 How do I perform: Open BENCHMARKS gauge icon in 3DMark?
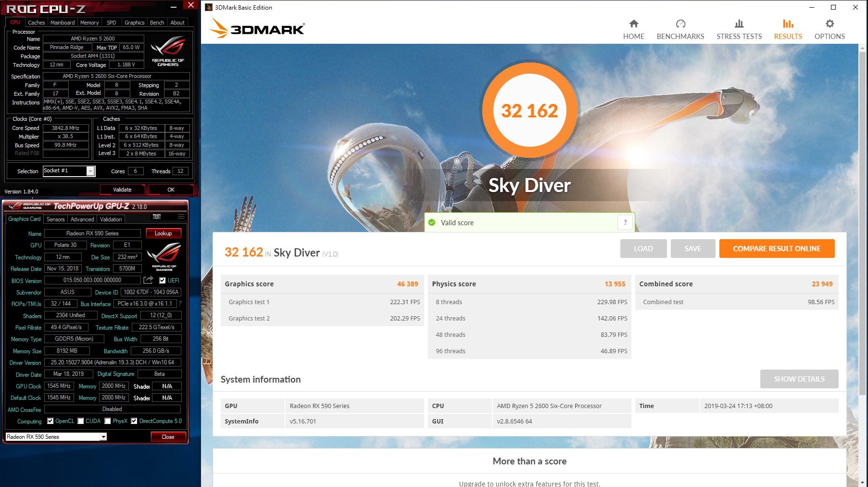(x=680, y=24)
